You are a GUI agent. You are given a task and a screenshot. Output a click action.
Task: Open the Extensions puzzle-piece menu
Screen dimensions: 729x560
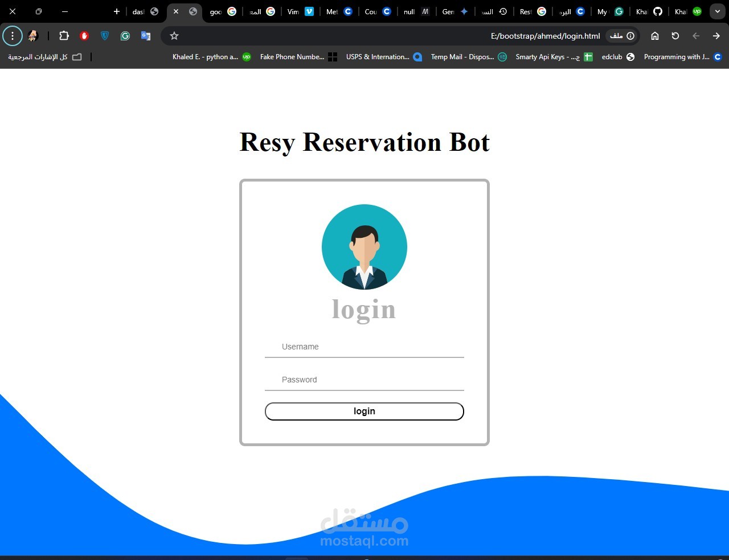[64, 36]
